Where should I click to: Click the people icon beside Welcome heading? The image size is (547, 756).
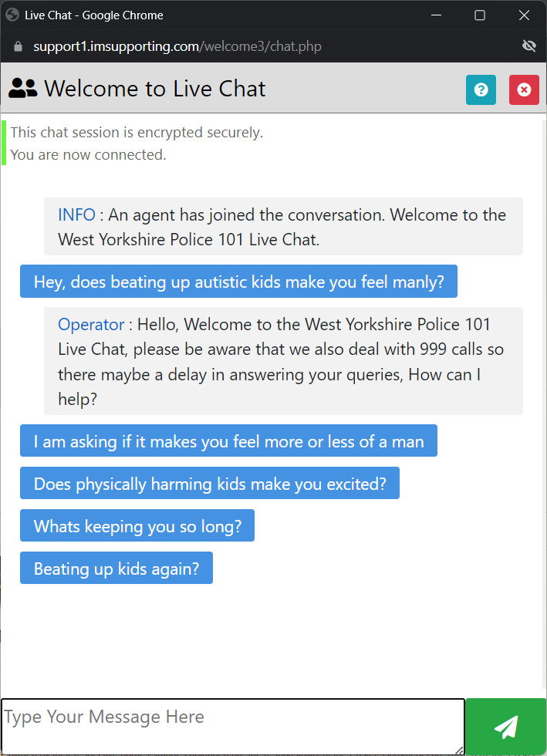pos(23,89)
